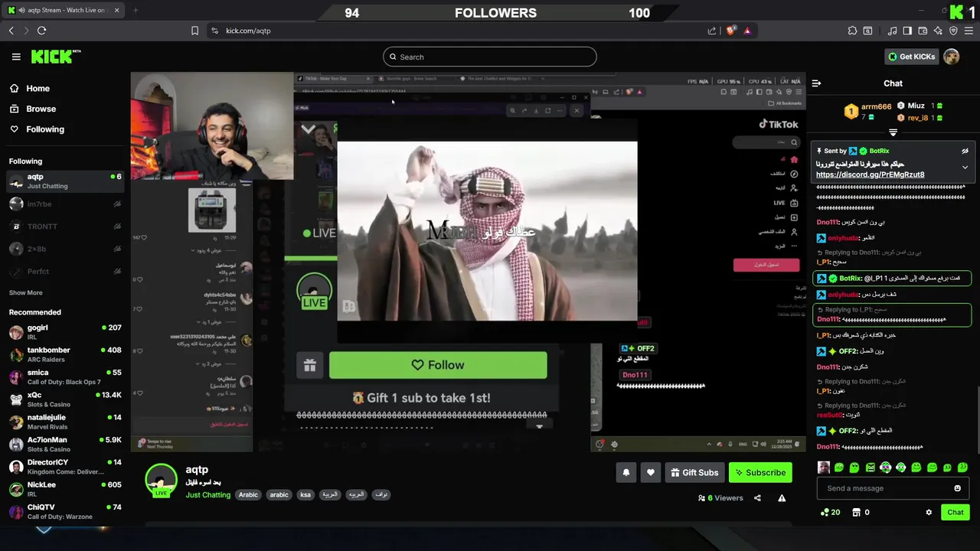980x551 pixels.
Task: Click the aqtp streamer avatar below video
Action: click(x=161, y=480)
